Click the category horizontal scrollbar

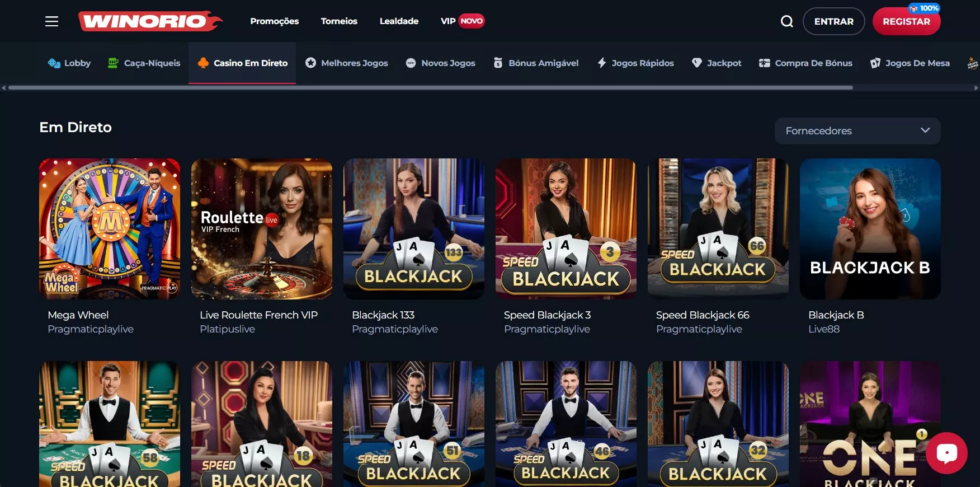(x=431, y=87)
